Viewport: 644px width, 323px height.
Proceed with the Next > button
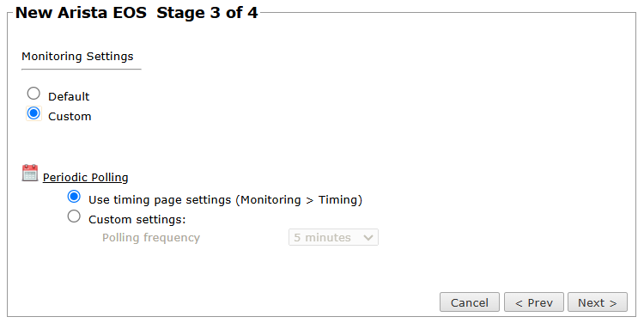[598, 302]
